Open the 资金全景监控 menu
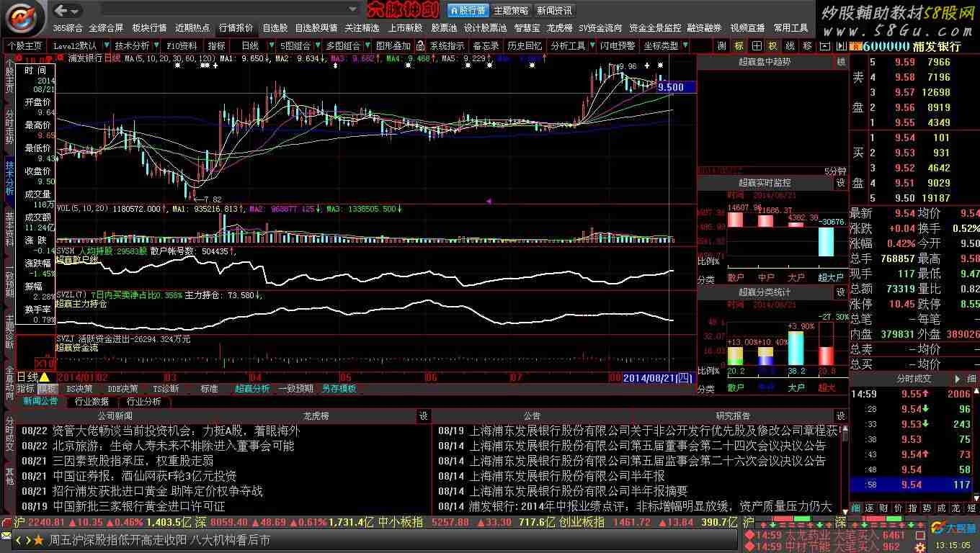 654,28
